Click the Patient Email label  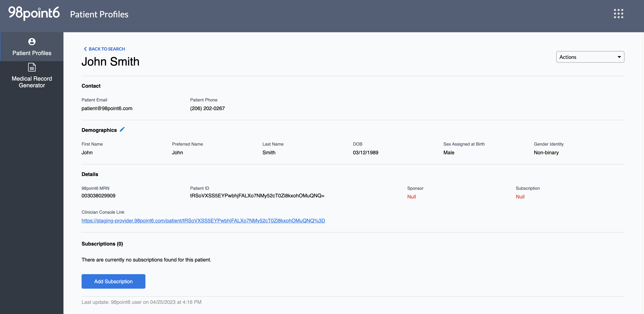tap(94, 100)
